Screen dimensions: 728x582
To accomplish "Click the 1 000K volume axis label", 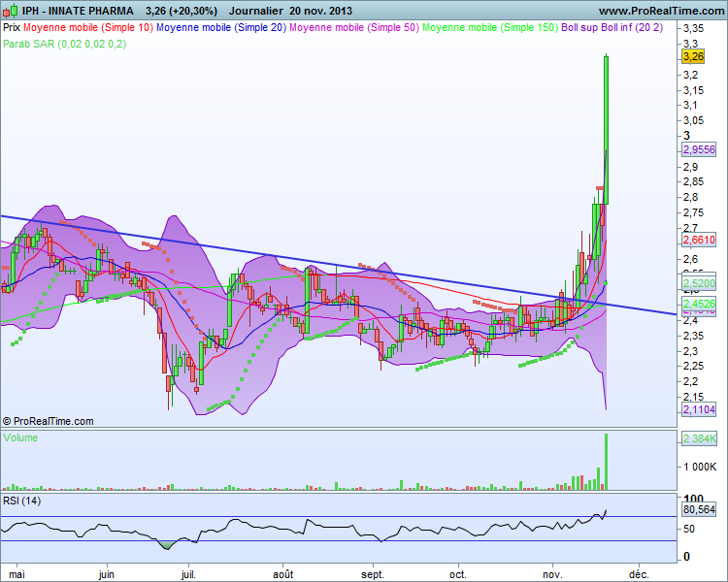I will coord(700,467).
